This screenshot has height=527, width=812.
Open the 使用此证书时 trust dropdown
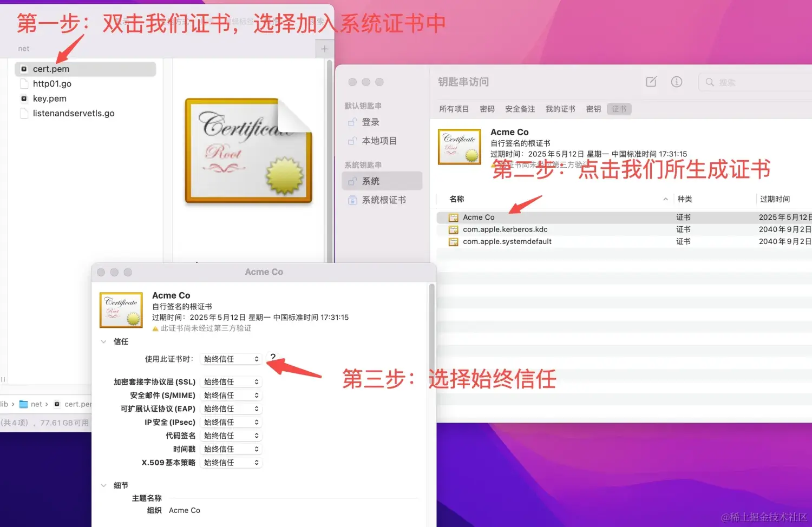tap(231, 359)
